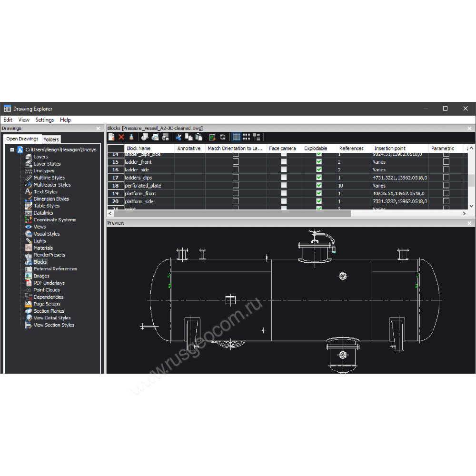The width and height of the screenshot is (476, 476).
Task: Switch blocks panel to icons view
Action: click(x=247, y=137)
